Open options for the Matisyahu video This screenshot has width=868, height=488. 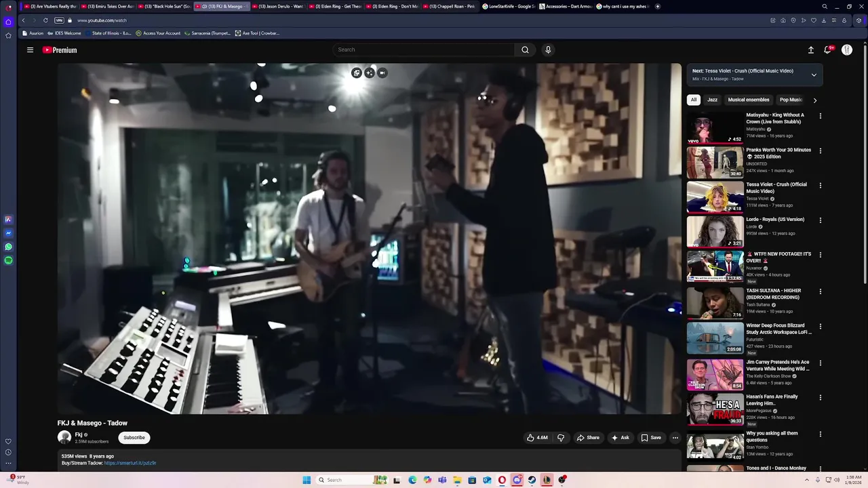click(x=820, y=116)
